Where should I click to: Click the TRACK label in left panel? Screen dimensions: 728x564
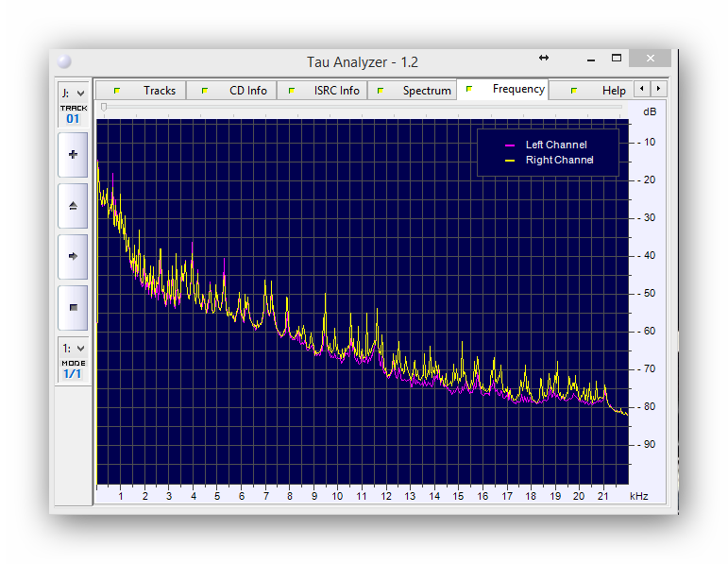(x=74, y=108)
